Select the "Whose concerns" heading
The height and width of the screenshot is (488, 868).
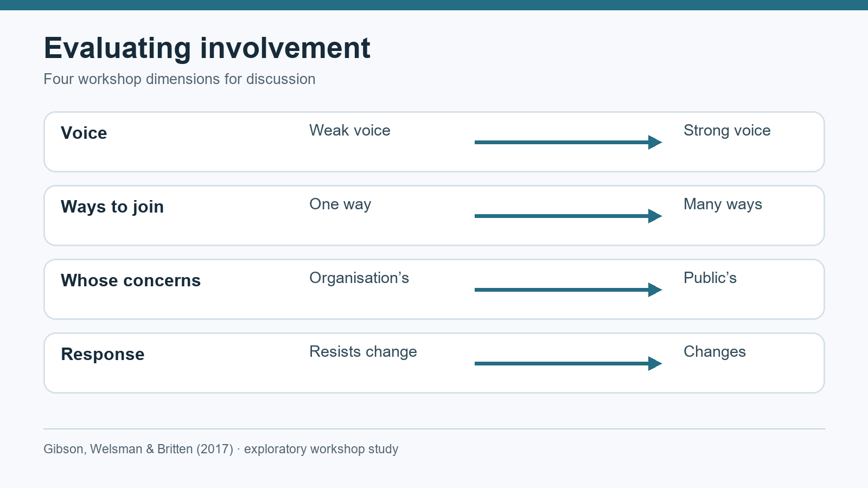pyautogui.click(x=131, y=280)
